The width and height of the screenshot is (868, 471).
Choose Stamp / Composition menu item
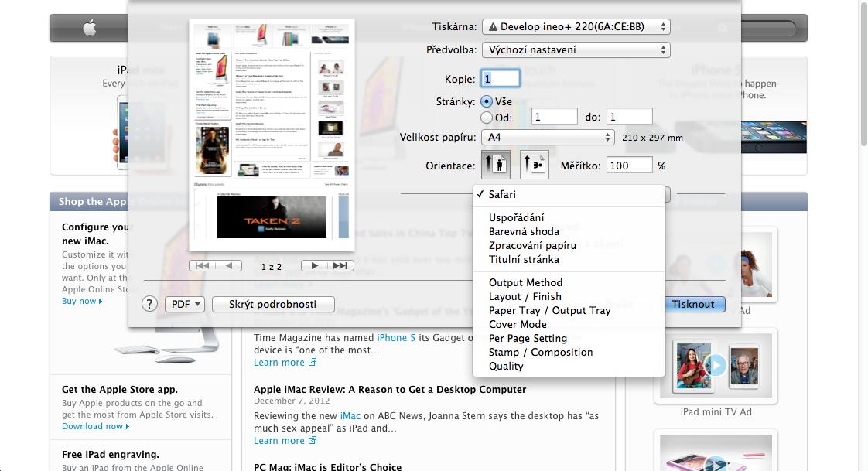pos(569,352)
